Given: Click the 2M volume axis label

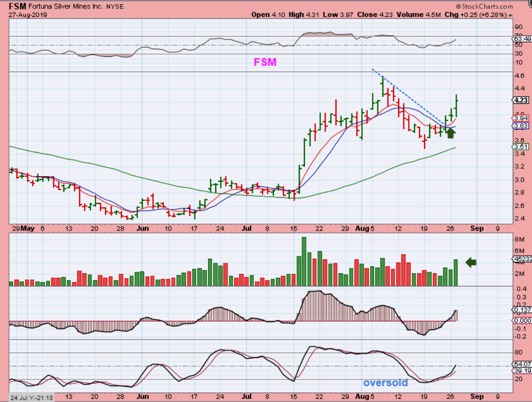Looking at the screenshot, I should click(x=519, y=274).
